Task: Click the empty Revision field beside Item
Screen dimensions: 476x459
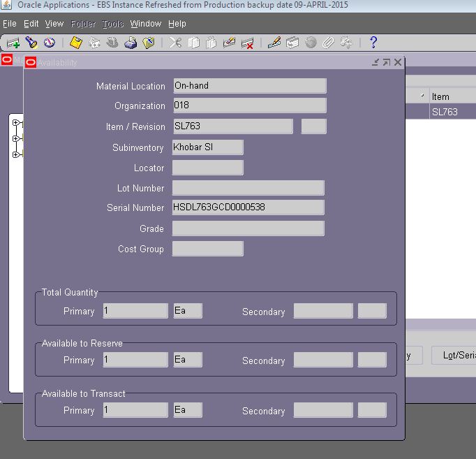Action: tap(314, 126)
